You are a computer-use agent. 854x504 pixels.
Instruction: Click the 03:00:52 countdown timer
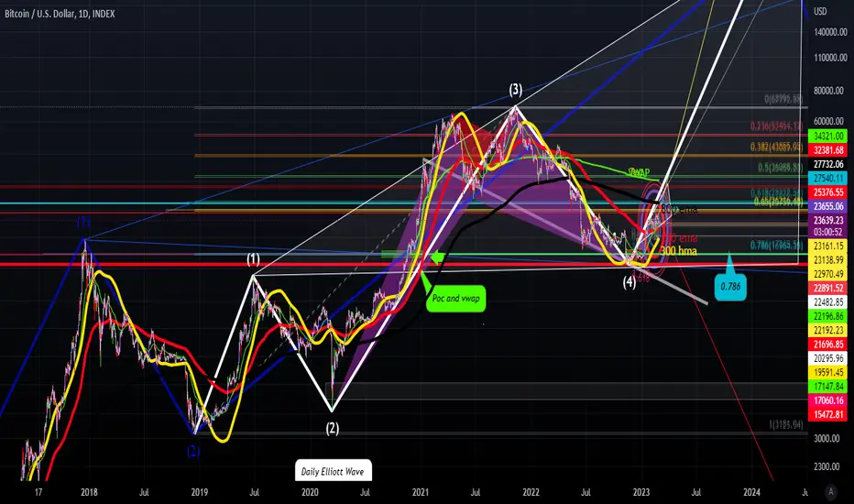[827, 232]
